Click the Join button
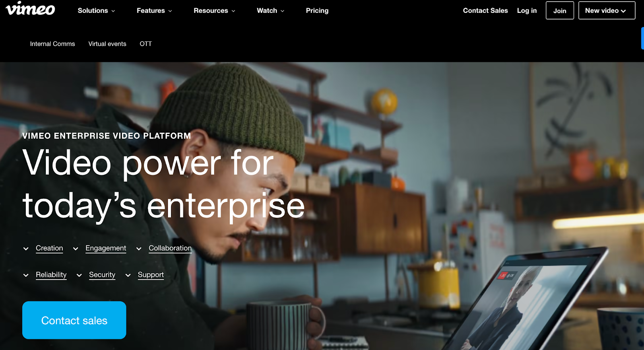Image resolution: width=644 pixels, height=350 pixels. (x=559, y=10)
